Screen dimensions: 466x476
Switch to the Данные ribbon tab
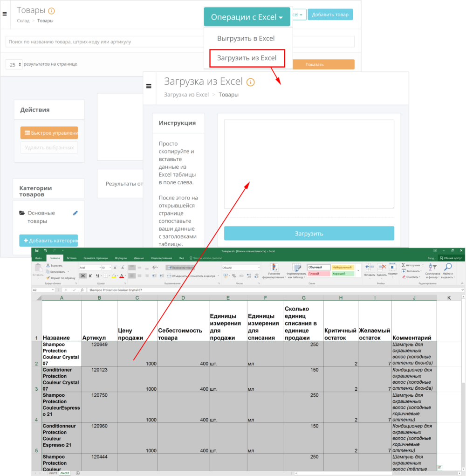(x=139, y=258)
